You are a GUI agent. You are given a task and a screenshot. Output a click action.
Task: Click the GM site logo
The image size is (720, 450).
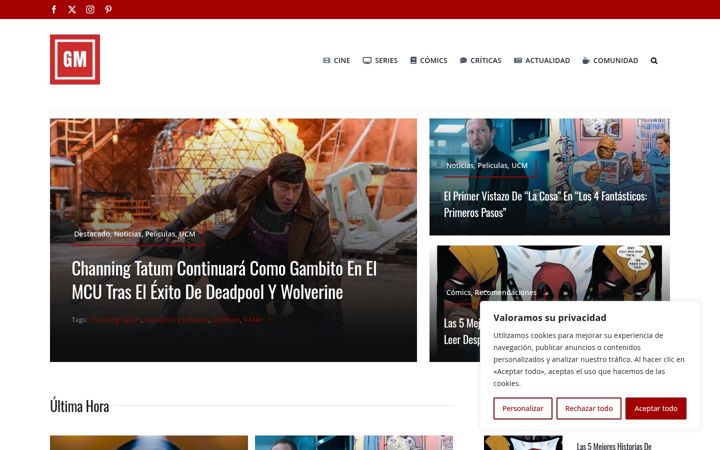[x=75, y=59]
